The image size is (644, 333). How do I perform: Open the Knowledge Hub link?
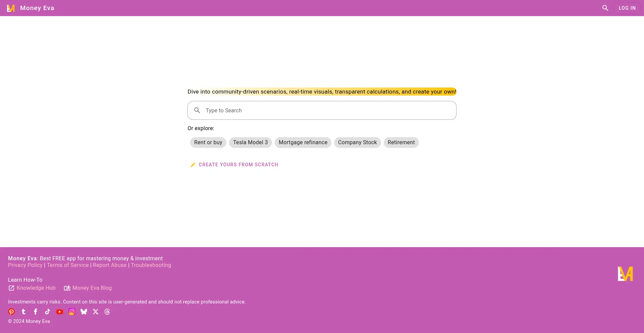pyautogui.click(x=36, y=288)
